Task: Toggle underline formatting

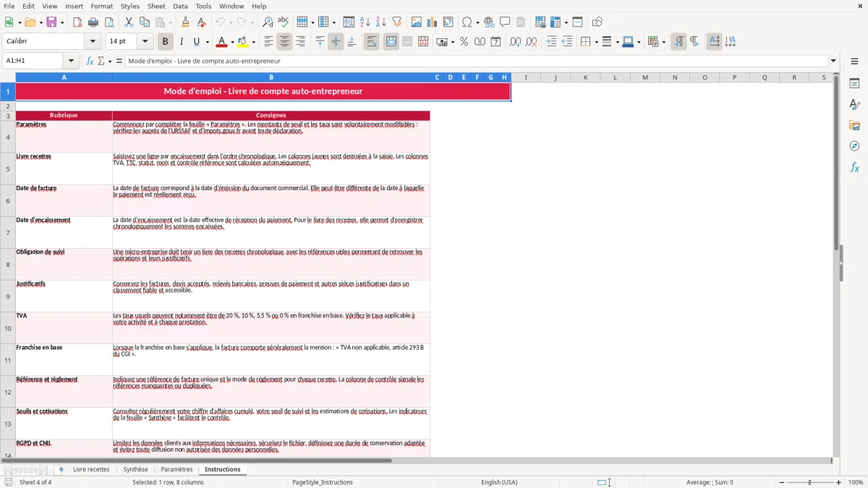Action: (x=197, y=42)
